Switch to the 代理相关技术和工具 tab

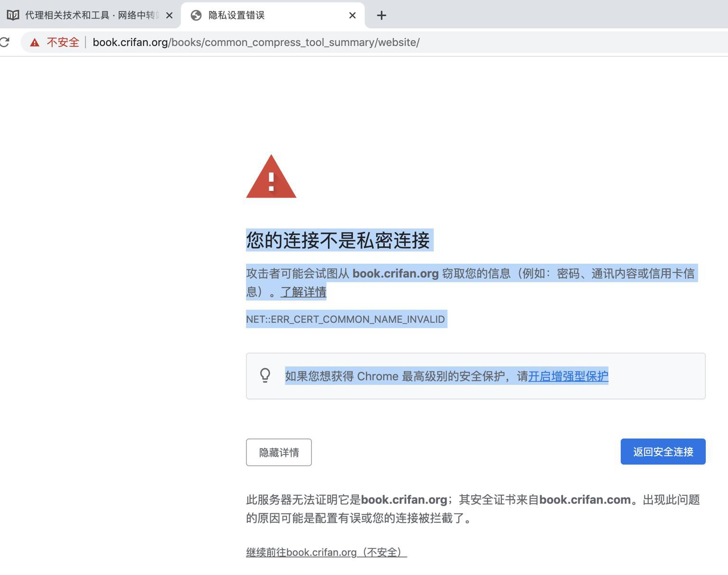pyautogui.click(x=89, y=15)
